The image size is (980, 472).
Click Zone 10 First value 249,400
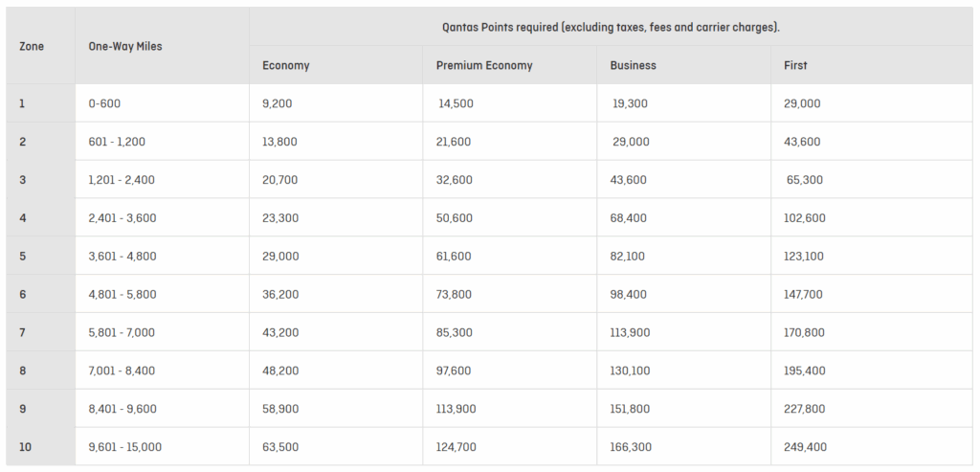[x=804, y=447]
